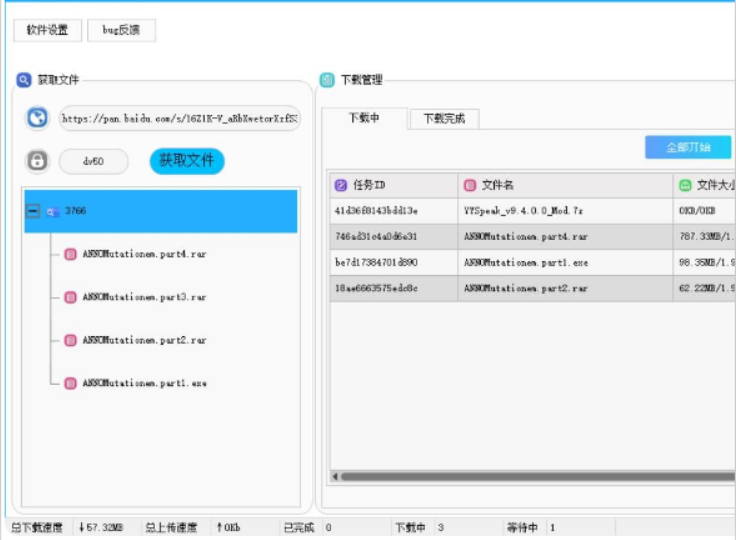Click the Baidu pan URL input field
The height and width of the screenshot is (540, 736).
click(x=179, y=118)
